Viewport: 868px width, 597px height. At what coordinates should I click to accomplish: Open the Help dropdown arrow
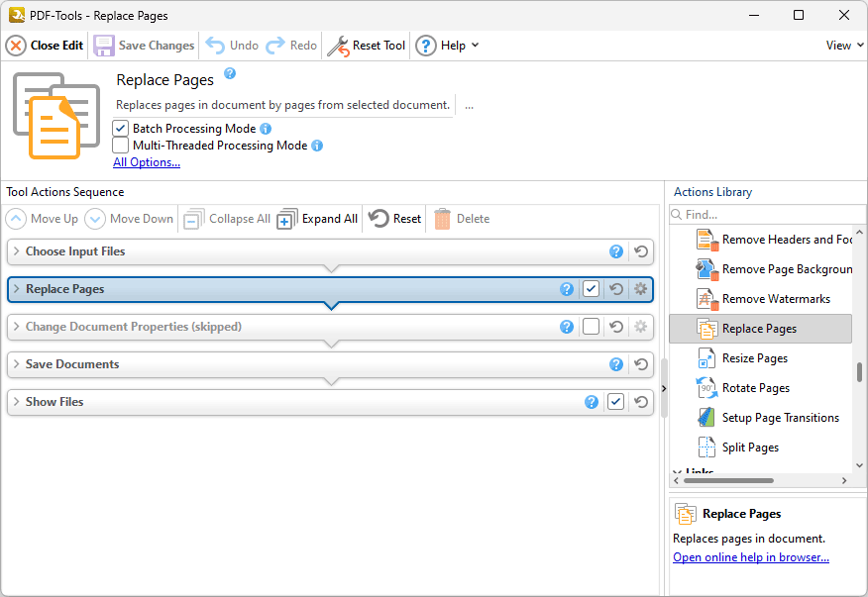475,46
